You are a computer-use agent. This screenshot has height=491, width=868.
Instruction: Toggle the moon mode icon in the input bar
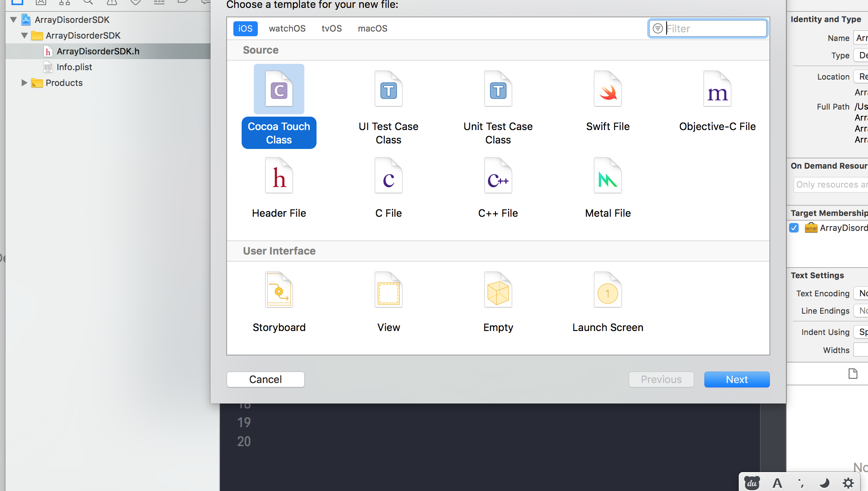(x=824, y=483)
